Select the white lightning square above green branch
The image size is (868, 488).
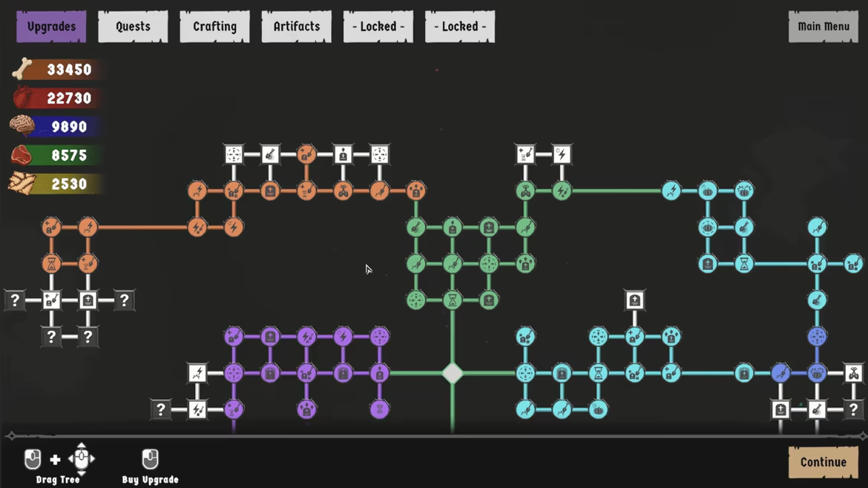coord(562,154)
